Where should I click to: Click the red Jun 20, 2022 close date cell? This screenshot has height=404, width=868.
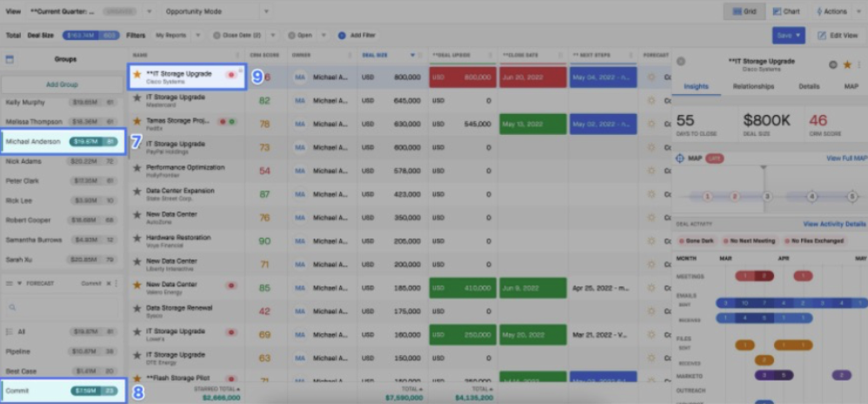coord(532,77)
